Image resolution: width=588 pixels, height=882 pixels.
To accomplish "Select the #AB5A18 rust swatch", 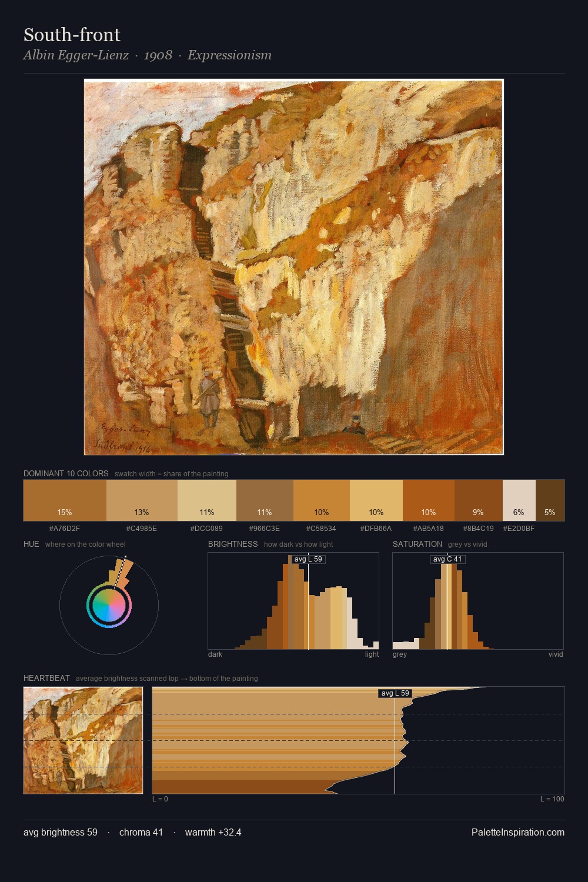I will click(429, 500).
